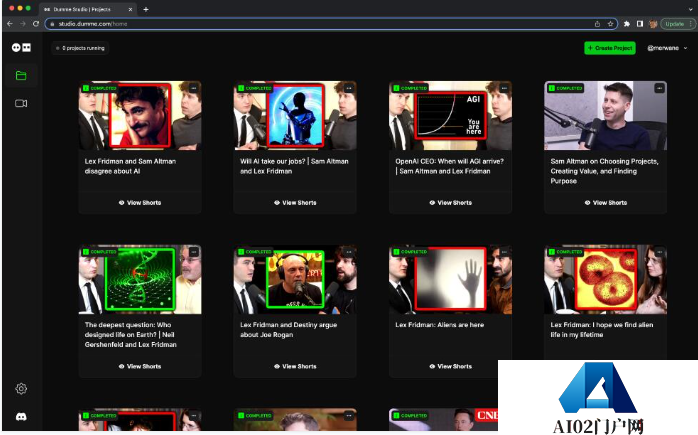698x435 pixels.
Task: Click title 'Lex Fridman: Aliens are here'
Action: tap(439, 325)
